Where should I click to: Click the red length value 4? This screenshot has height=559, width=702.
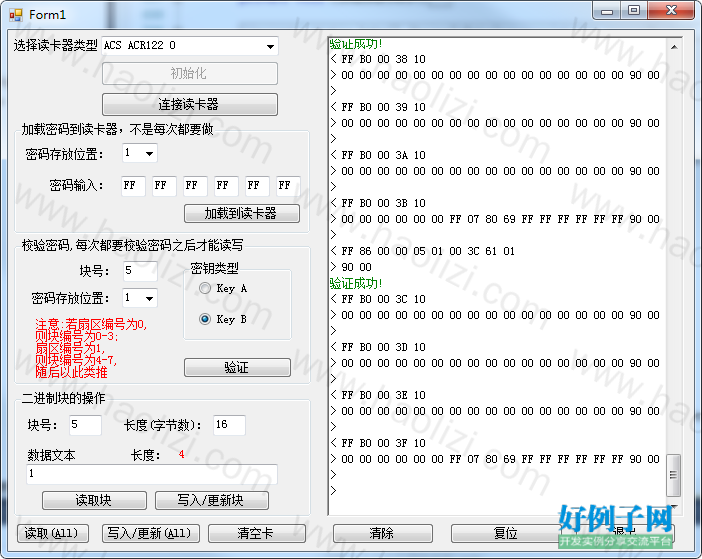pyautogui.click(x=181, y=455)
